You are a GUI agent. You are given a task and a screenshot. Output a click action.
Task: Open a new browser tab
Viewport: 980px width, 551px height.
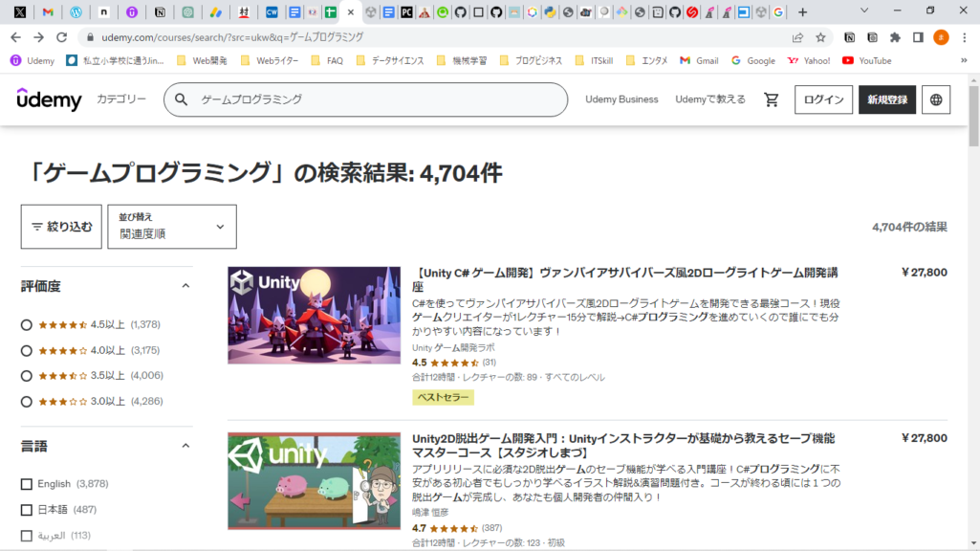[x=802, y=11]
